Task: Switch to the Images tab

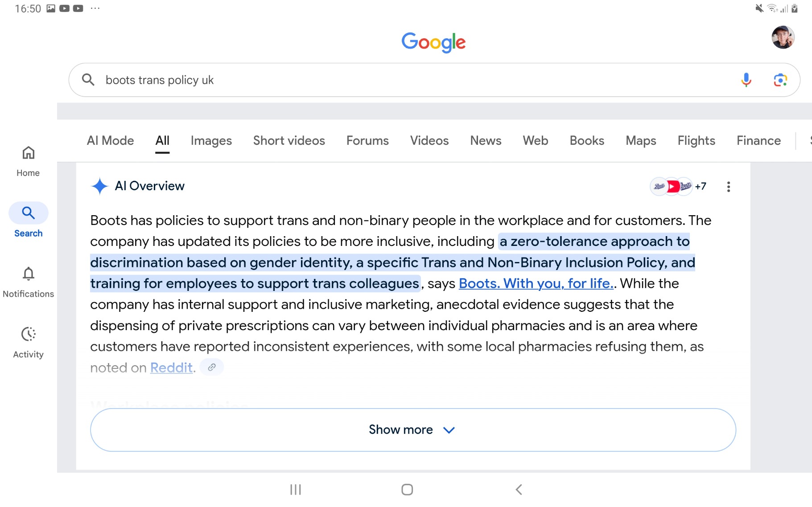Action: click(211, 141)
